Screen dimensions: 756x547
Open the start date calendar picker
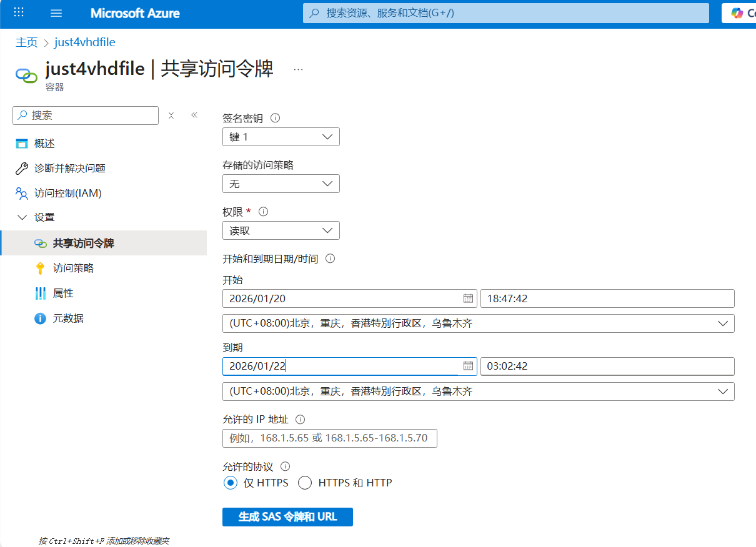(x=468, y=298)
